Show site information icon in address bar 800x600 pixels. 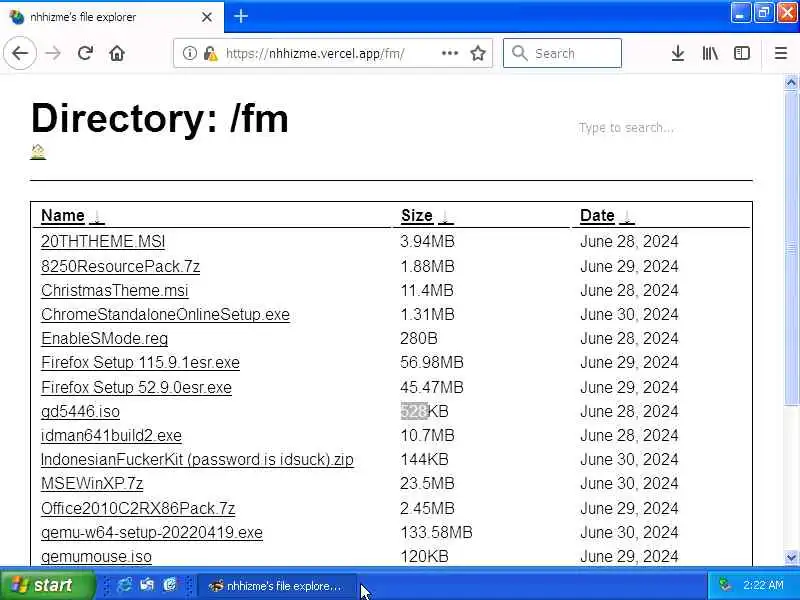pos(189,53)
